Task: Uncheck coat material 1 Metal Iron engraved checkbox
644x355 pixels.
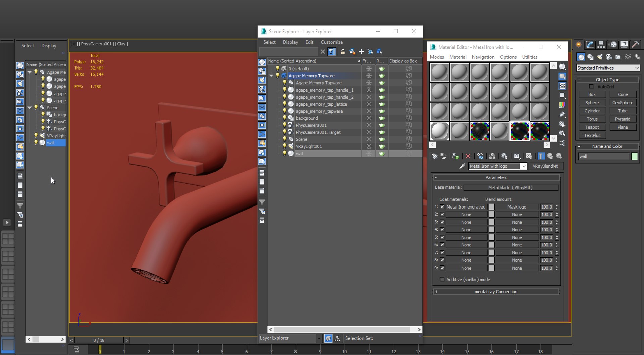Action: [442, 207]
